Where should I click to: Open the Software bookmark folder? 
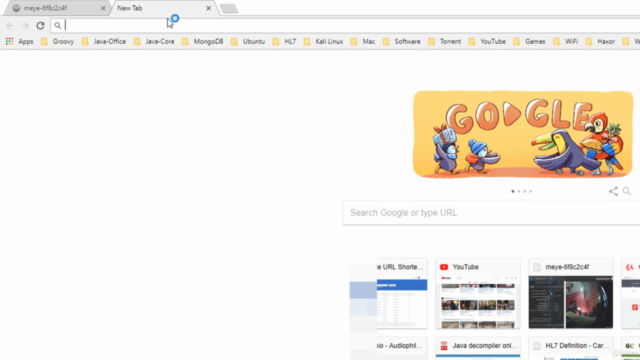click(402, 42)
